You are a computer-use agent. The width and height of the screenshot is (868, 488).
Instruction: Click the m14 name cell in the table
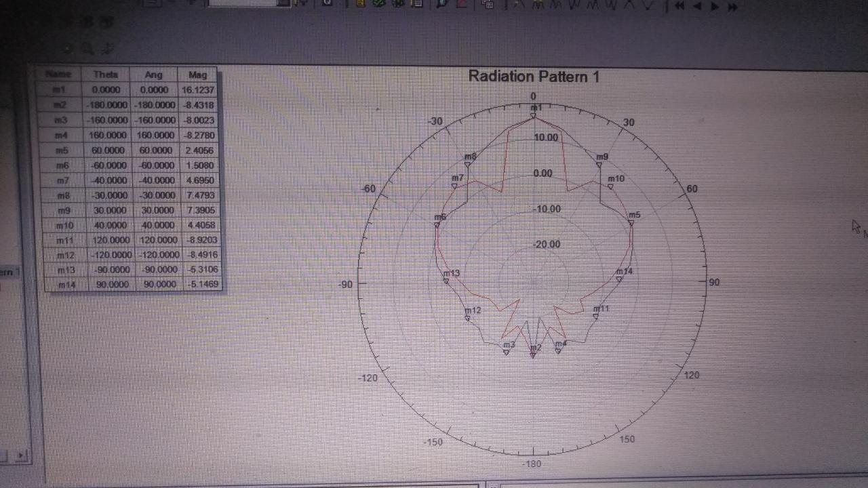(66, 285)
